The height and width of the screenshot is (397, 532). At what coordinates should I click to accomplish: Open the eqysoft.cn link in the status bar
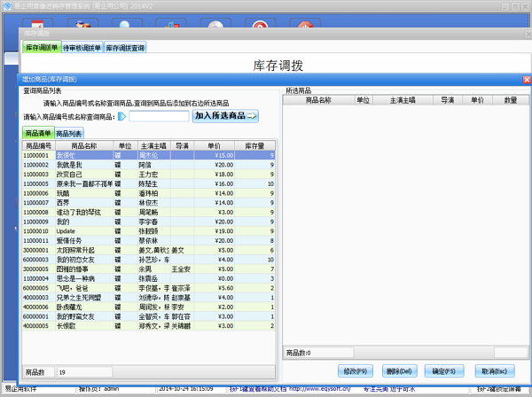319,389
